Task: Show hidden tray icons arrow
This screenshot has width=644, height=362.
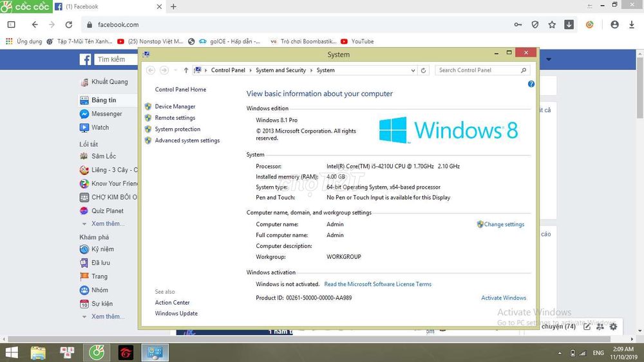Action: point(560,353)
